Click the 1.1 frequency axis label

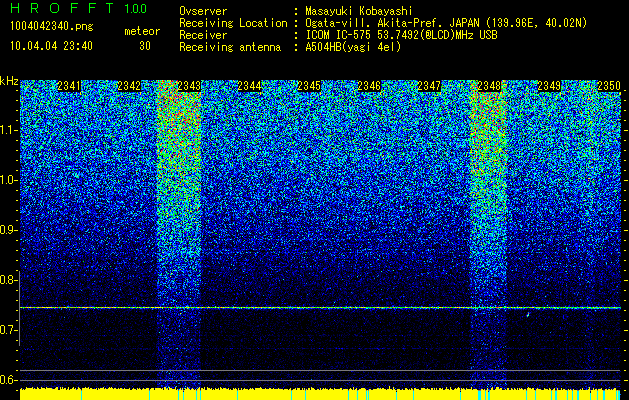point(8,130)
